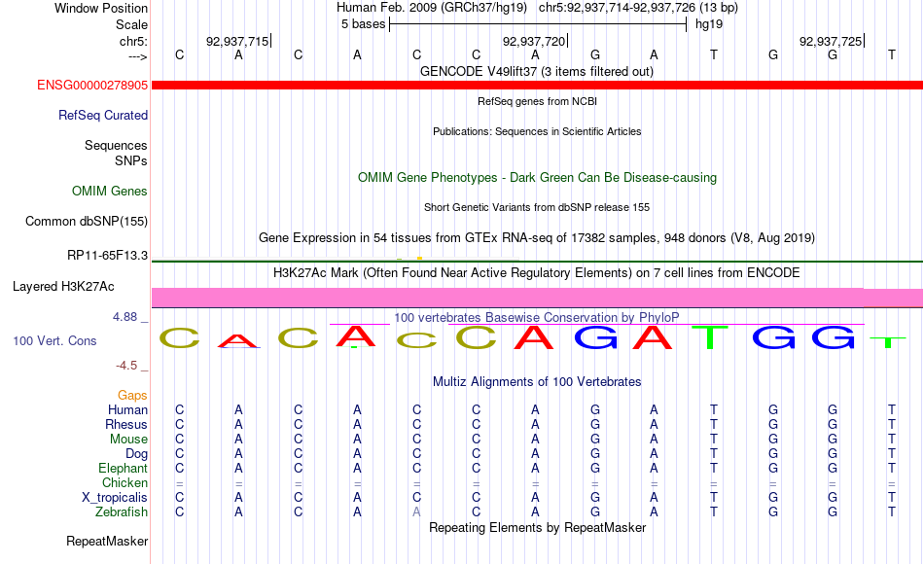Open OMIM Gene Phenotypes track title
924x564 pixels.
pos(537,177)
